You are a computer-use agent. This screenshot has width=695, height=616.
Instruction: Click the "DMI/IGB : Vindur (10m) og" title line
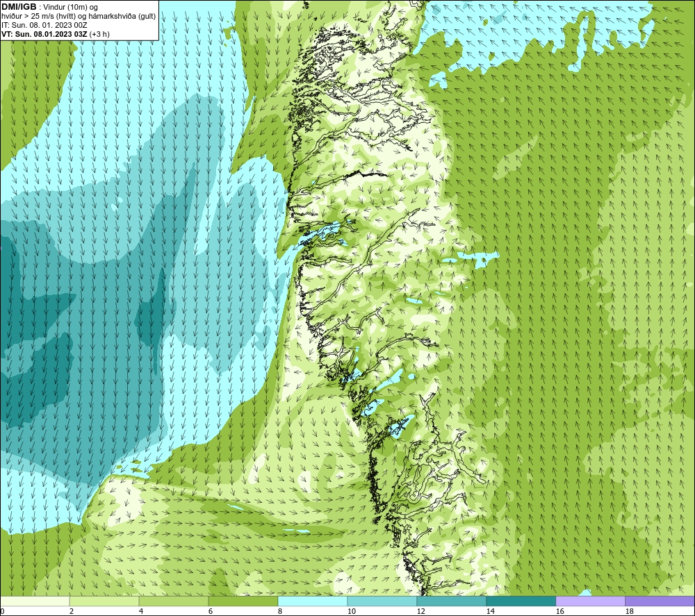click(x=49, y=7)
